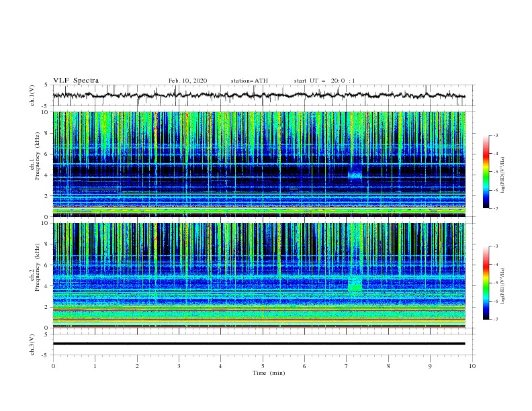Click the "ch.1(V)" waveform axis label
Image resolution: width=532 pixels, height=411 pixels.
(32, 95)
